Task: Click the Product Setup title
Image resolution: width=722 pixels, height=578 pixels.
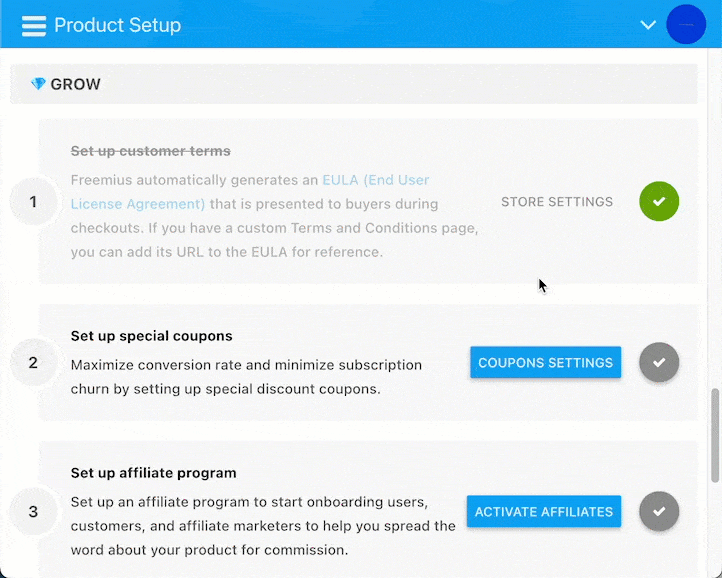Action: point(117,25)
